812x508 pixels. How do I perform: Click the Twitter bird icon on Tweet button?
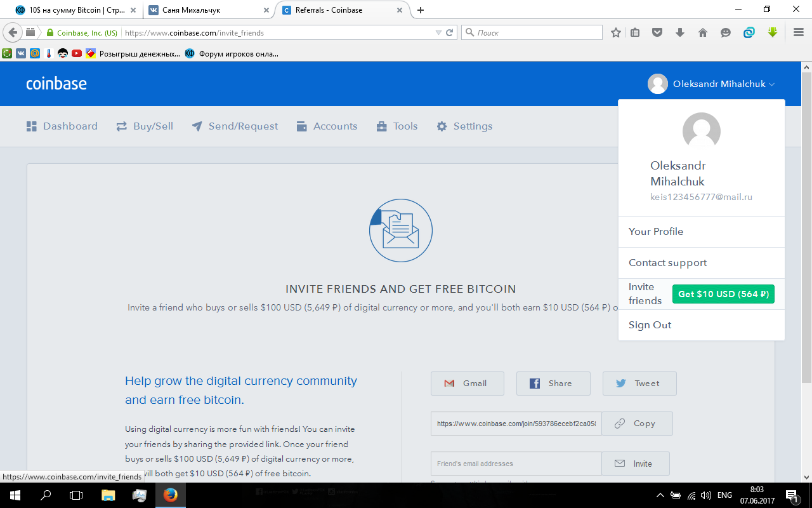point(621,384)
